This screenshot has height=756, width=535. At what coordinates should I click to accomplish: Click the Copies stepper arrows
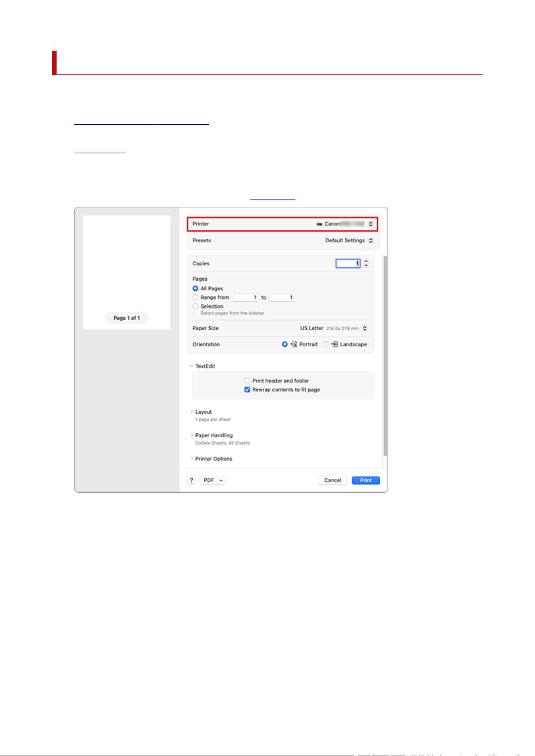(366, 263)
